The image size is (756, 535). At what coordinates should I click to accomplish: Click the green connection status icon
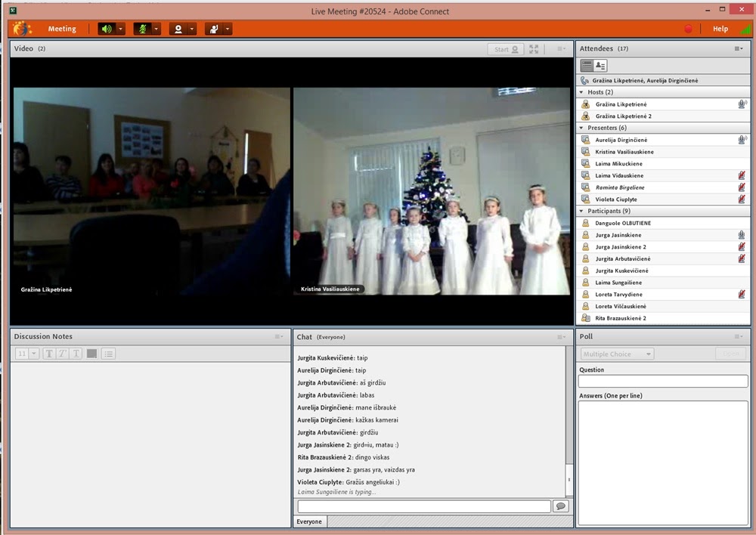745,29
